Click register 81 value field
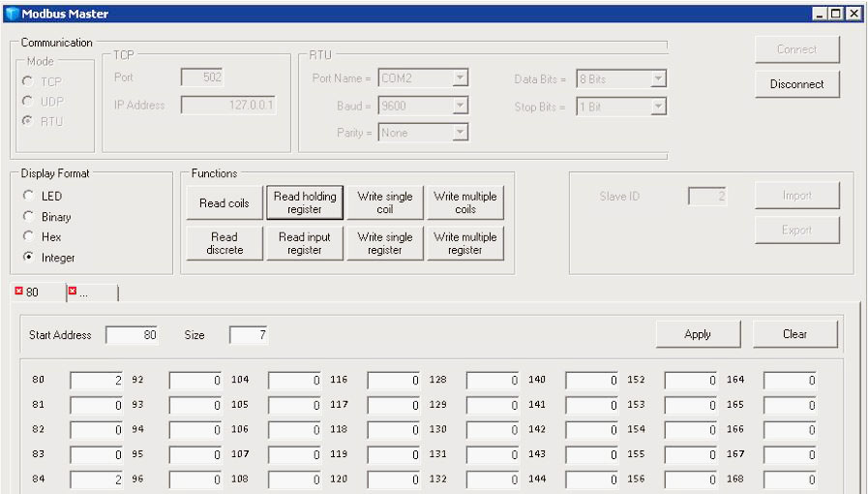This screenshot has width=868, height=494. coord(97,405)
